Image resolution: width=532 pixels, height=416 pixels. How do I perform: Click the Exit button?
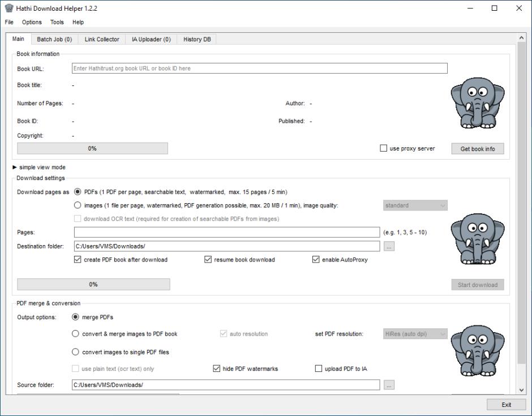[x=506, y=405]
